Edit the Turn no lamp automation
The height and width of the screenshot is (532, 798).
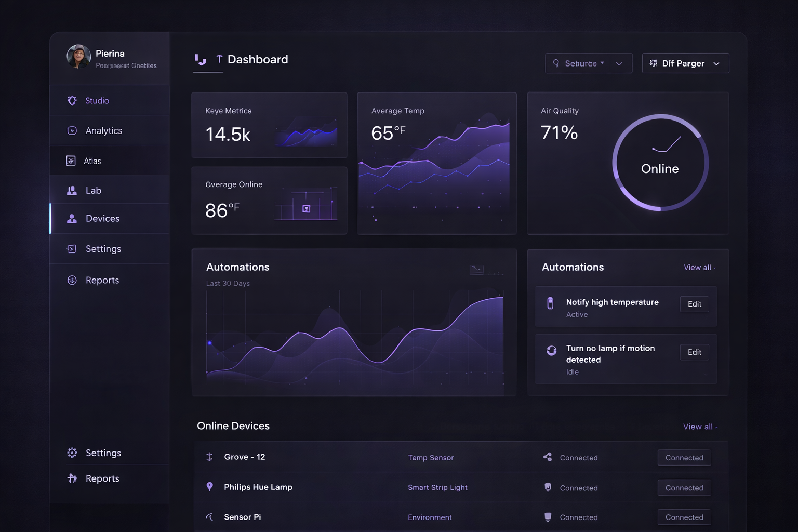click(694, 352)
